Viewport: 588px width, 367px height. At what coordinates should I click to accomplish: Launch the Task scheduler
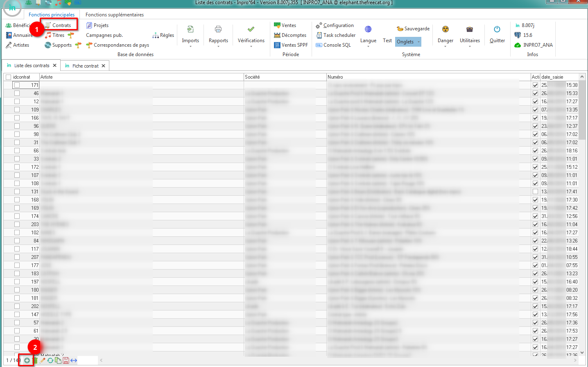pos(335,35)
